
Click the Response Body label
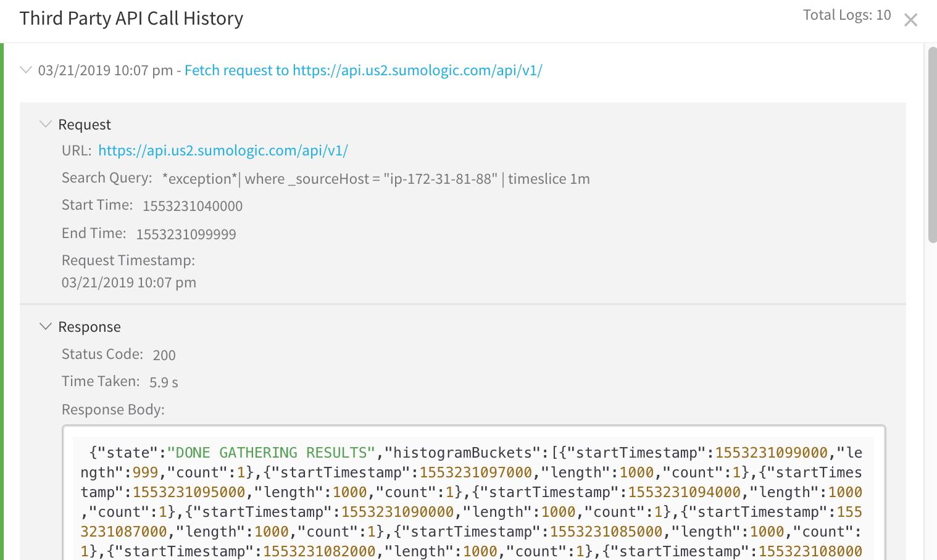coord(113,410)
